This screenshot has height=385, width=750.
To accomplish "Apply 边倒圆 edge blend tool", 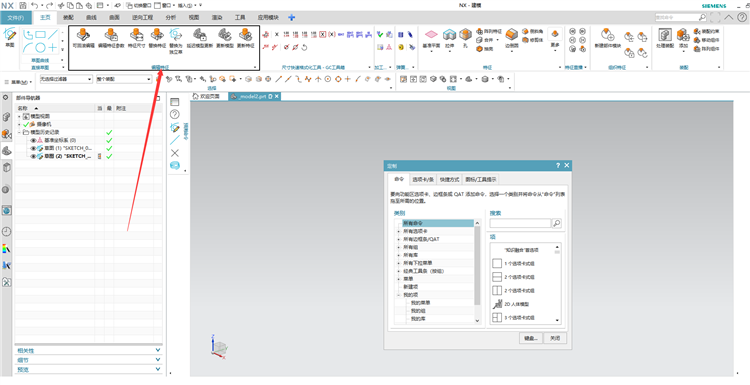I will click(x=511, y=34).
